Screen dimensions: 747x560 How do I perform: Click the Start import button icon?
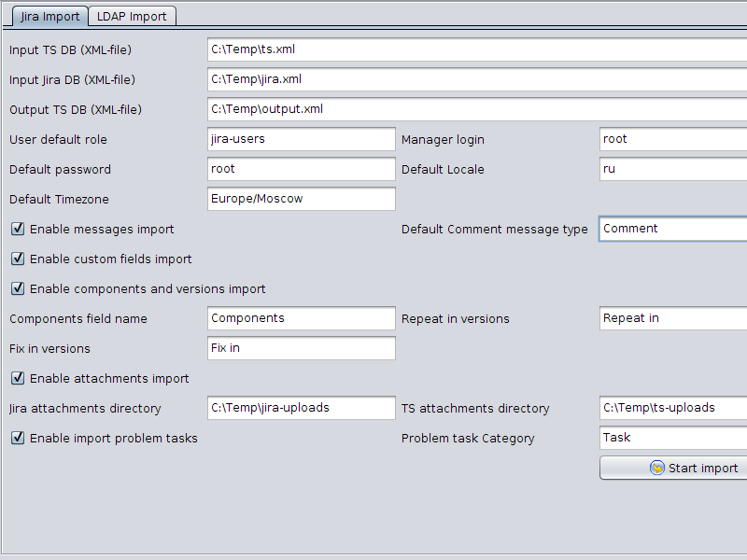[x=657, y=468]
